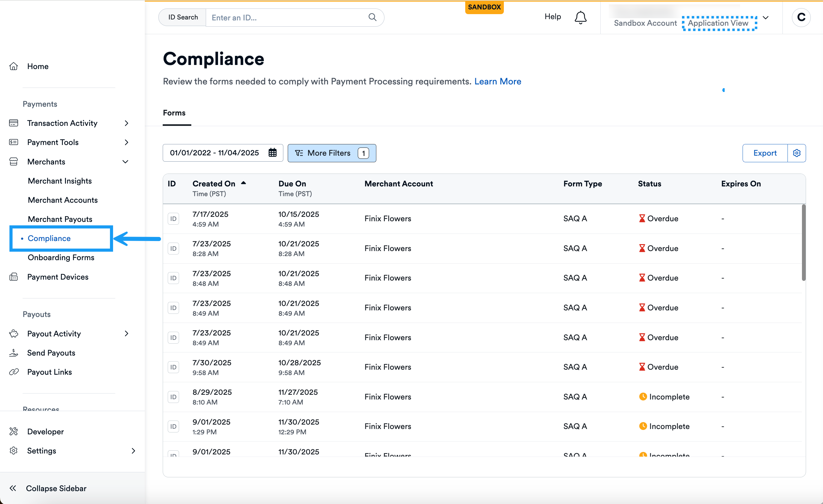
Task: Select the Merchants piggy-bank icon
Action: 14,162
